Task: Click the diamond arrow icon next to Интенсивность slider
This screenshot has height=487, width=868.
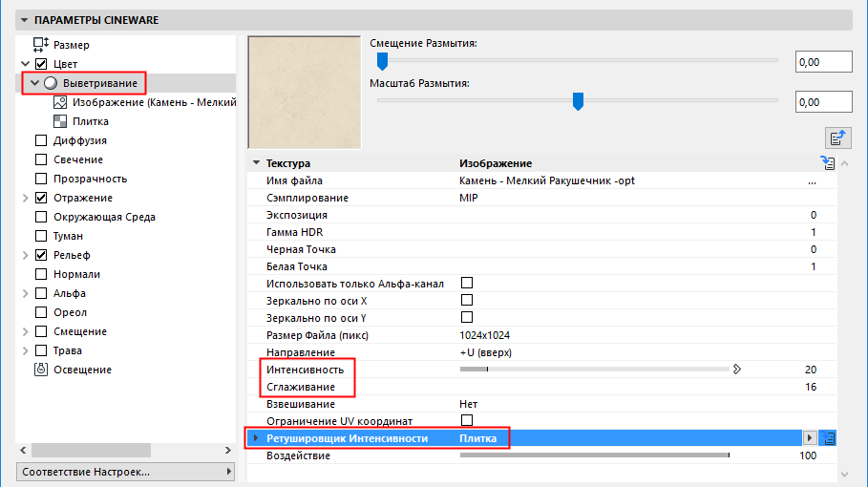Action: (737, 370)
